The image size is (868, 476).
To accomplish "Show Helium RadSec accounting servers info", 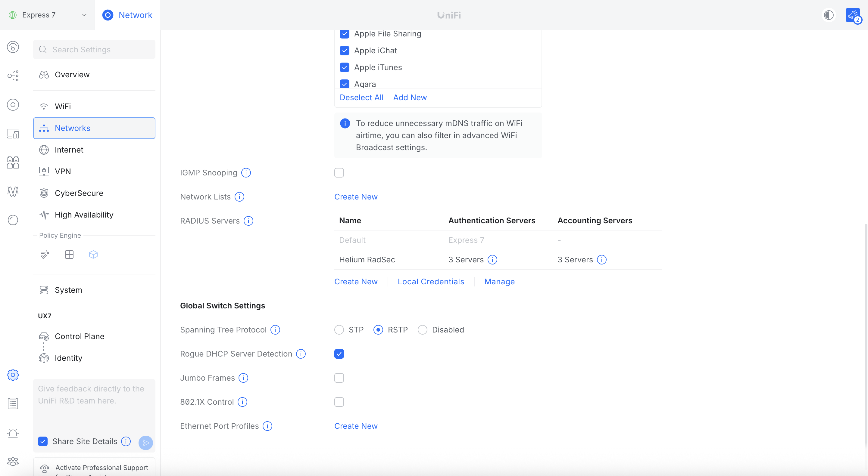I will tap(601, 260).
